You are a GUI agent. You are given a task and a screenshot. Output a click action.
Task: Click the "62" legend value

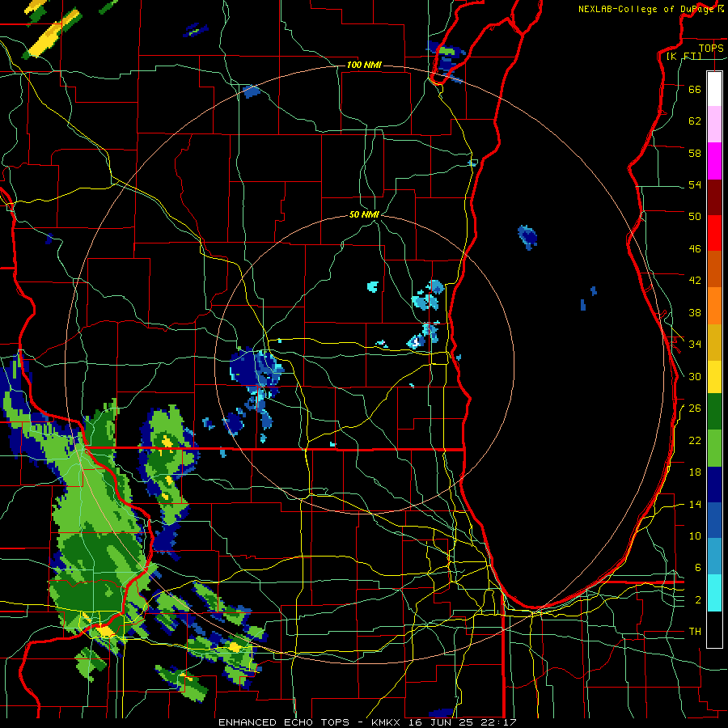pos(695,121)
